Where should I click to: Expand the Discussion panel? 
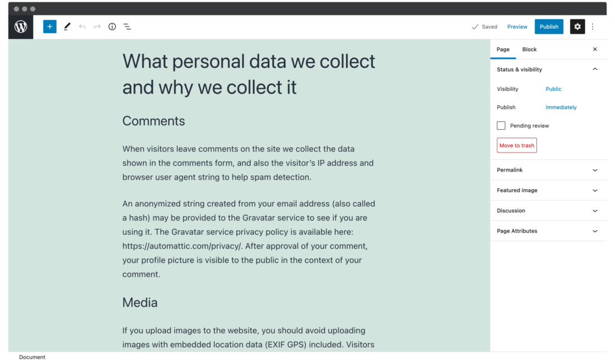point(595,211)
